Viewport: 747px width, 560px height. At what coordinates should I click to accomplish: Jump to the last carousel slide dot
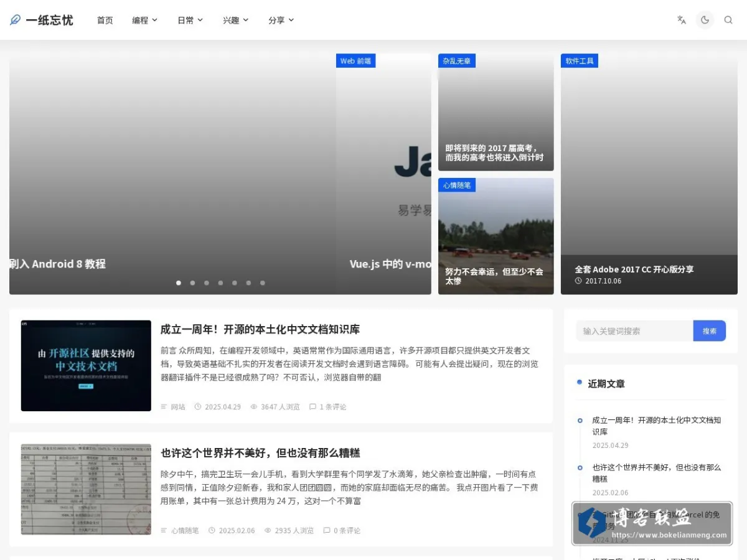263,282
